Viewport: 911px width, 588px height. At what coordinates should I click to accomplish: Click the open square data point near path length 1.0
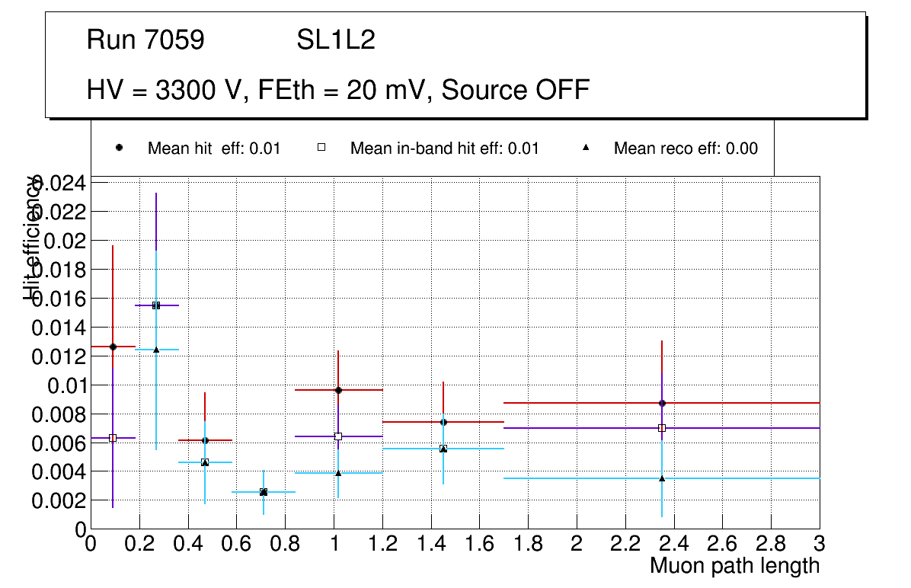[338, 436]
